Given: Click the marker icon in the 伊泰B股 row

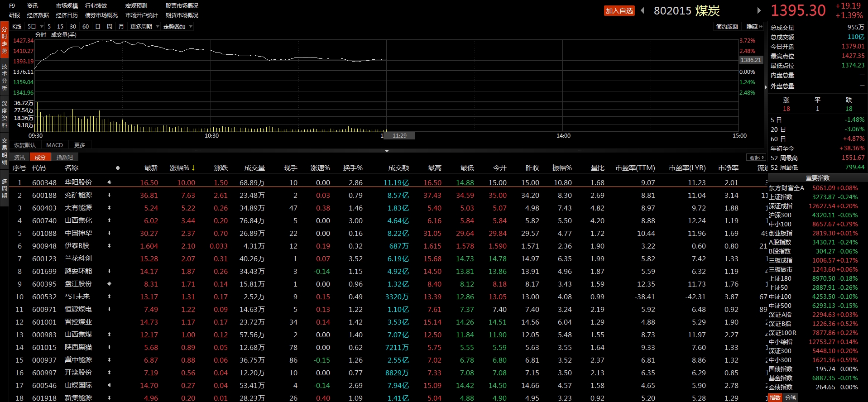Looking at the screenshot, I should point(109,246).
